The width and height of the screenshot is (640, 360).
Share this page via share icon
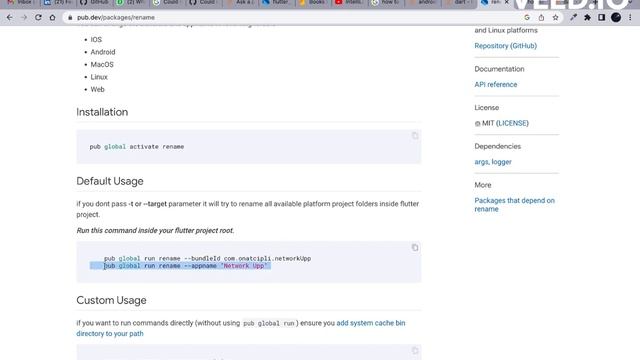(541, 18)
